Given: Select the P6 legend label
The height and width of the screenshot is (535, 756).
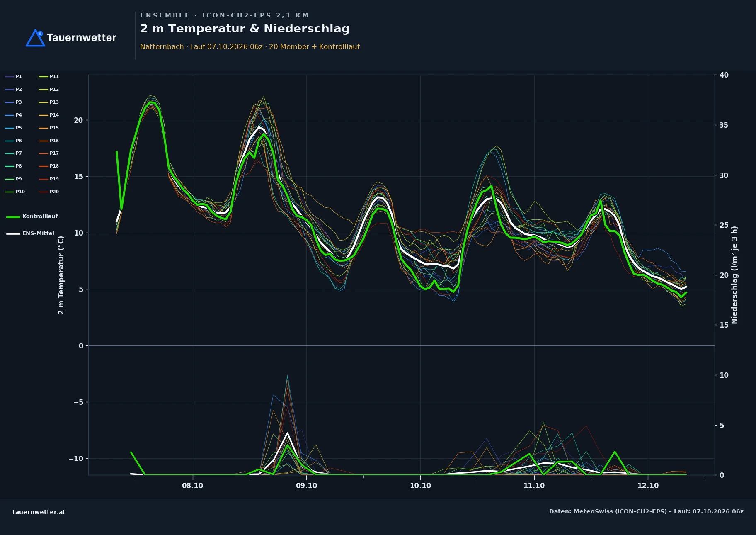Looking at the screenshot, I should pyautogui.click(x=19, y=141).
